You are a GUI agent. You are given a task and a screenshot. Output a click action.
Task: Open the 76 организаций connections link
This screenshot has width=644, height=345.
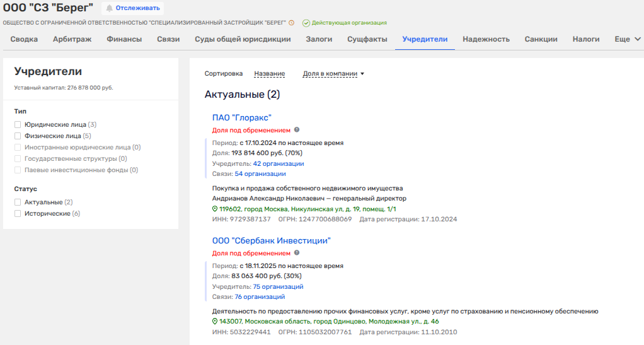pyautogui.click(x=260, y=296)
